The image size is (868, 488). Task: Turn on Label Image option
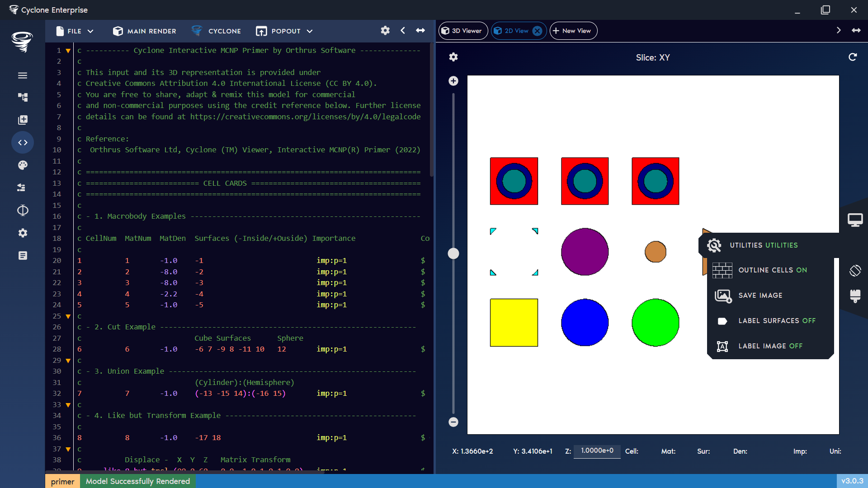pos(771,346)
